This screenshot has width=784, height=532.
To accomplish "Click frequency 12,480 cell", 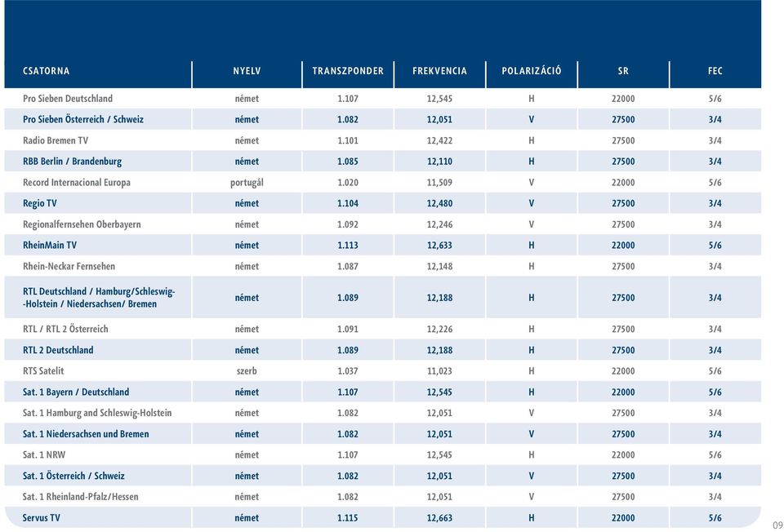I will pyautogui.click(x=439, y=203).
